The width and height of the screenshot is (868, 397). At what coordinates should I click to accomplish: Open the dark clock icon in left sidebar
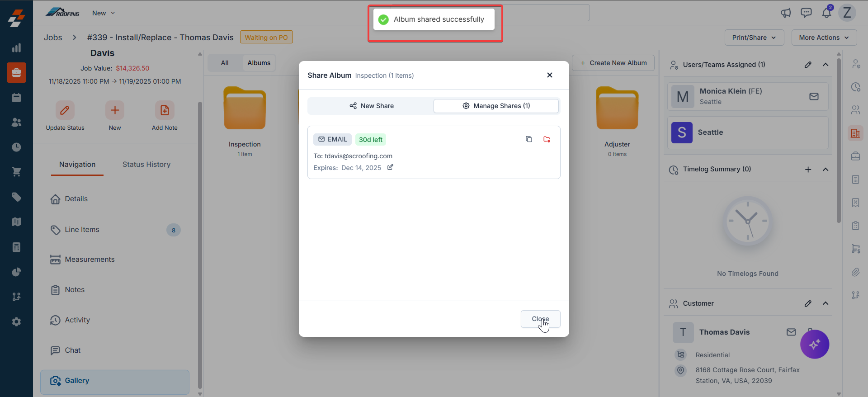coord(16,147)
